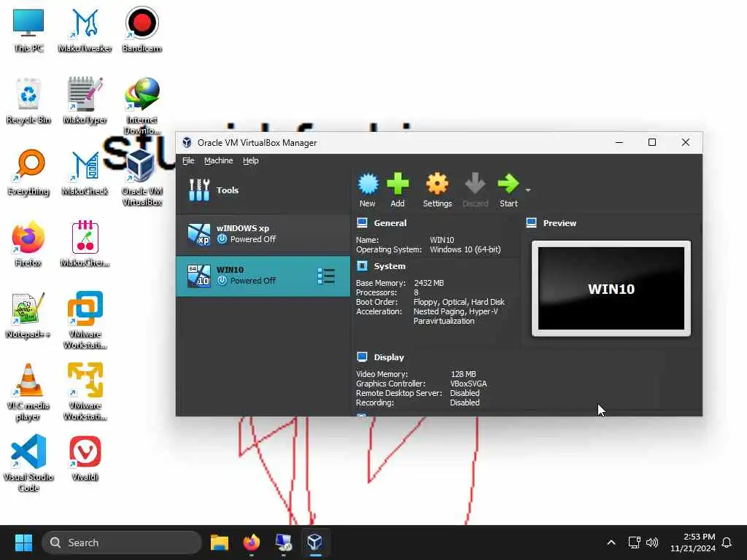Image resolution: width=747 pixels, height=560 pixels.
Task: Select the WIN10 virtual machine entry
Action: click(263, 276)
